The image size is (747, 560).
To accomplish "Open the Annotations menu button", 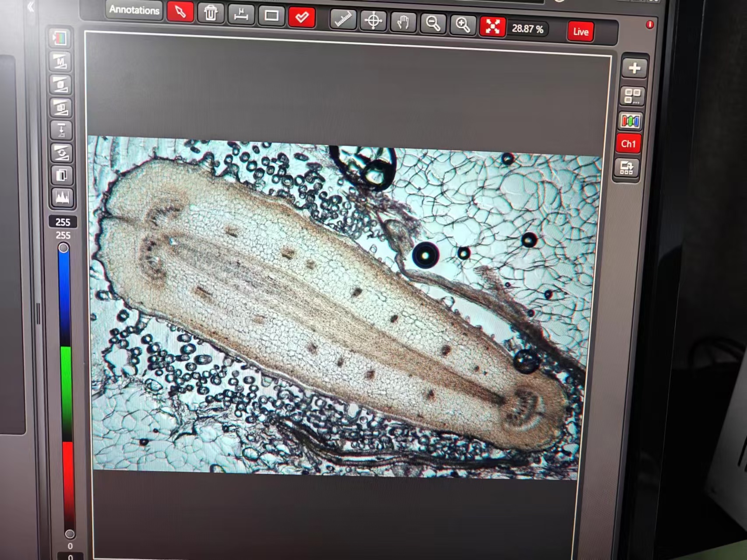I will pos(134,10).
